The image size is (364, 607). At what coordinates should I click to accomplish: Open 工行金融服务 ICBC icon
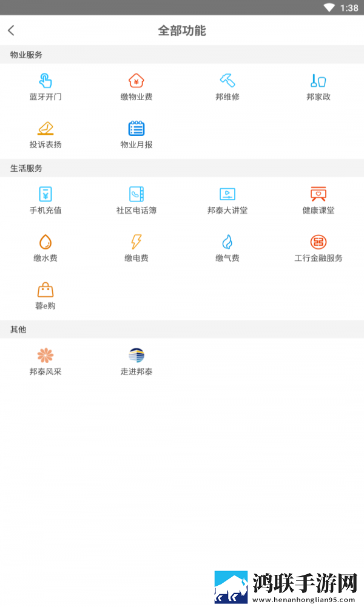point(318,242)
